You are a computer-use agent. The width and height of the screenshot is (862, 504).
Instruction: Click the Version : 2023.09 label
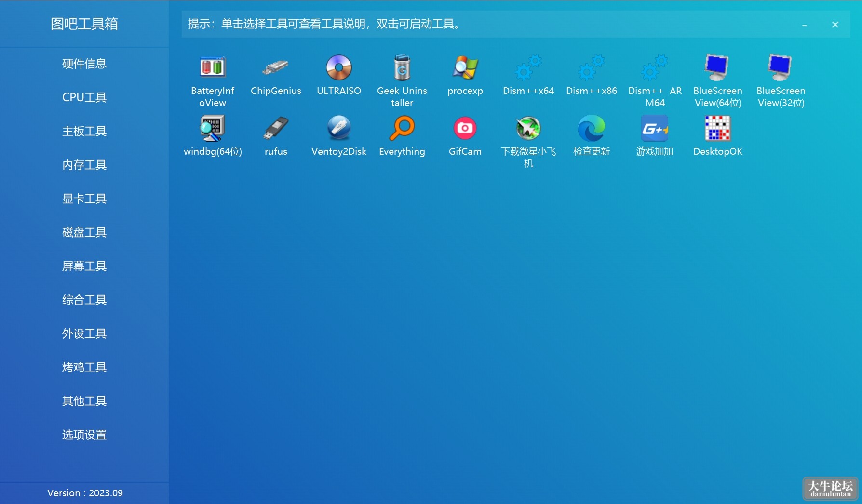click(85, 493)
